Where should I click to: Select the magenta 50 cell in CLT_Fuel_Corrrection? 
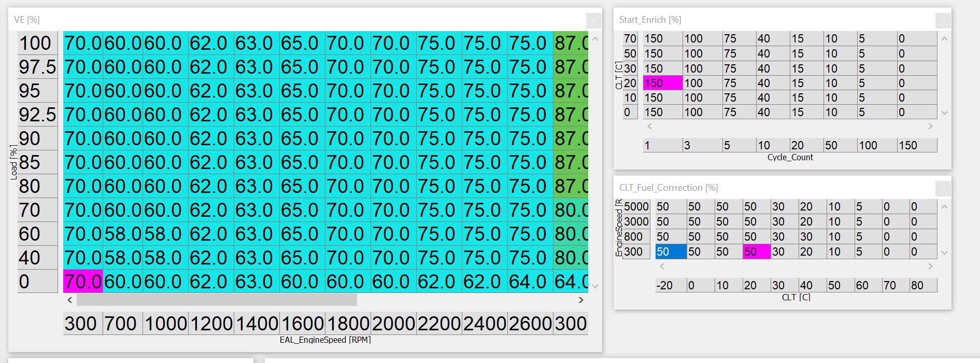756,252
